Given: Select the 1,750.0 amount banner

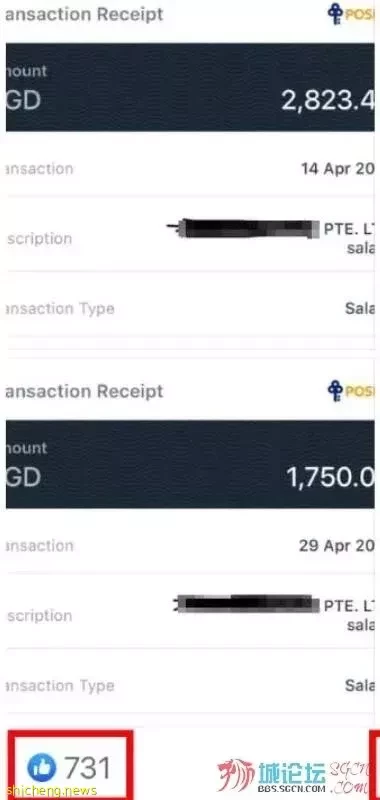Looking at the screenshot, I should click(x=190, y=464).
